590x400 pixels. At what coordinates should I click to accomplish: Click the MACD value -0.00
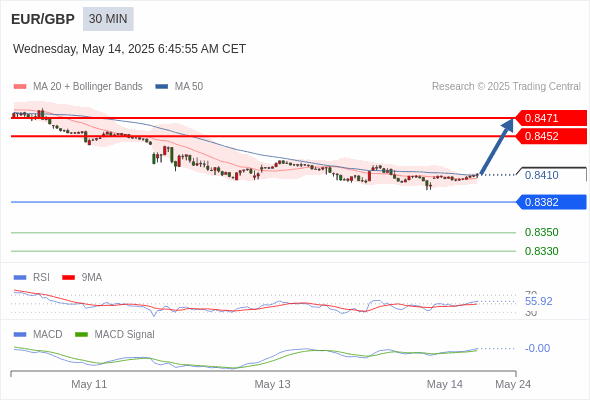pos(537,348)
